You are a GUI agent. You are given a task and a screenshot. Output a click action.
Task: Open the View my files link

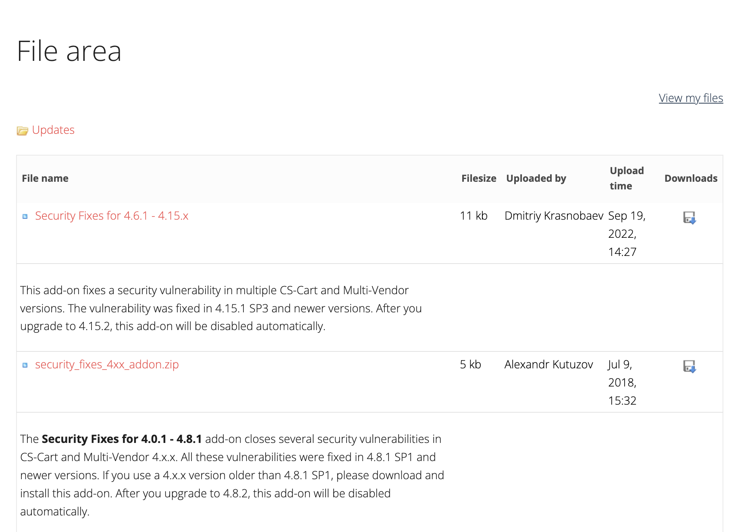coord(691,98)
